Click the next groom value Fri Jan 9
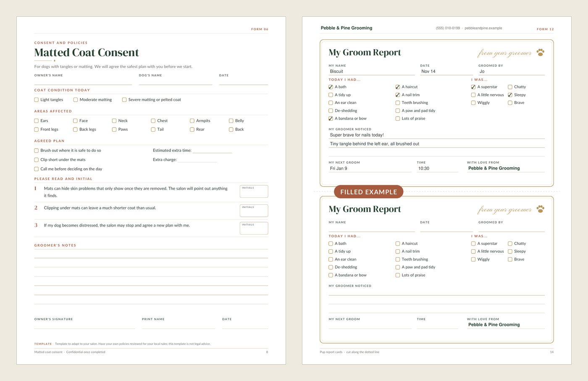 (339, 168)
